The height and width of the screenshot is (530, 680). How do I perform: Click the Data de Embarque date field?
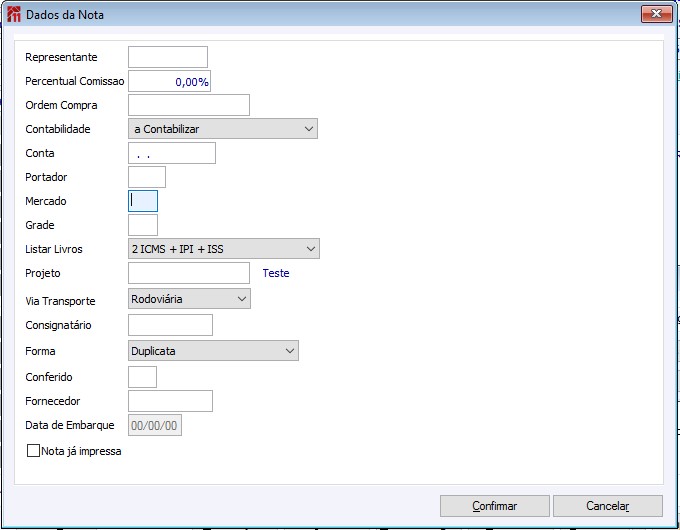pos(155,425)
